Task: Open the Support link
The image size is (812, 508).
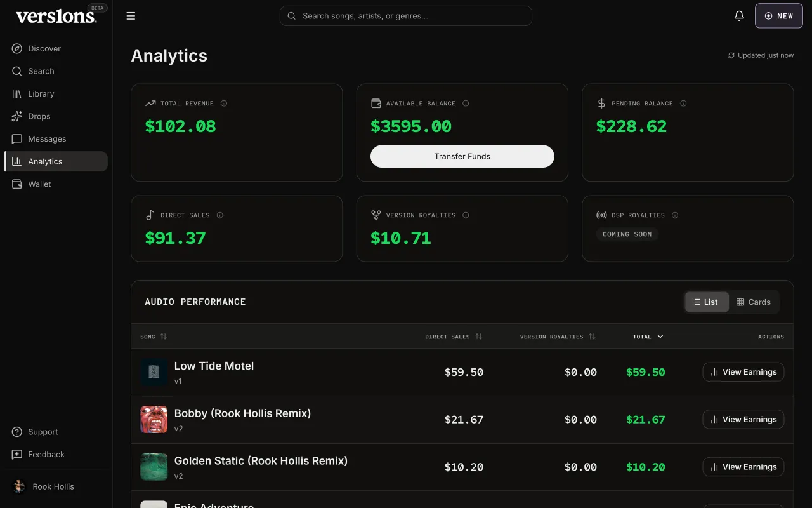Action: click(56, 432)
